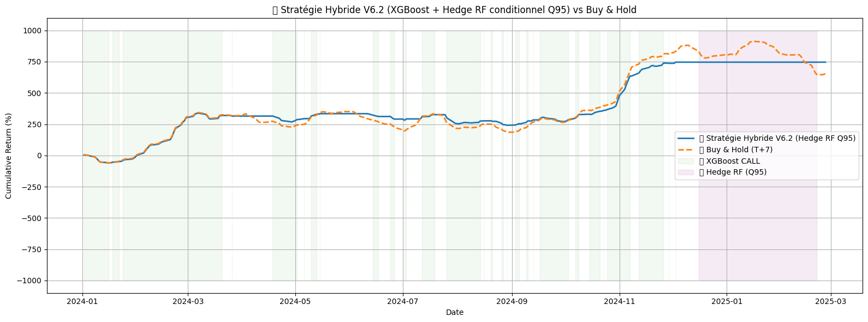Click the y-axis tick label 750

click(35, 62)
